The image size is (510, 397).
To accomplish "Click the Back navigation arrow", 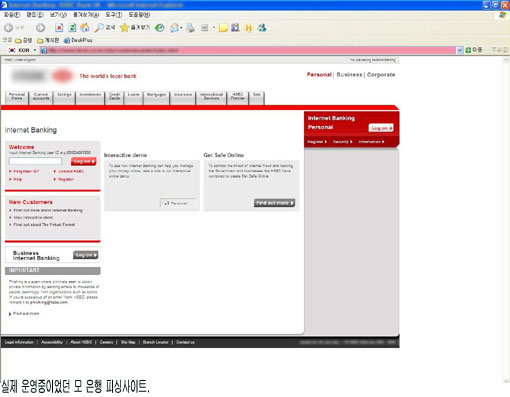I will coord(9,28).
